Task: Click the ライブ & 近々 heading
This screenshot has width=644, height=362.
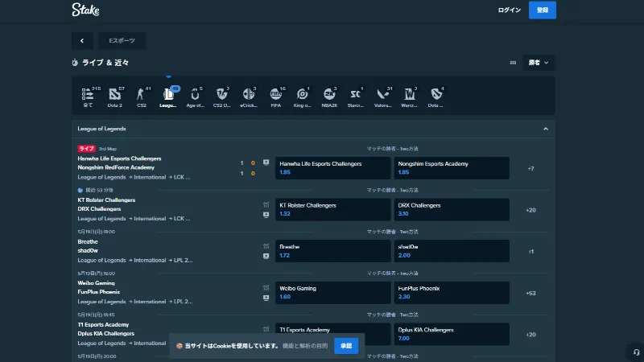Action: pos(105,63)
